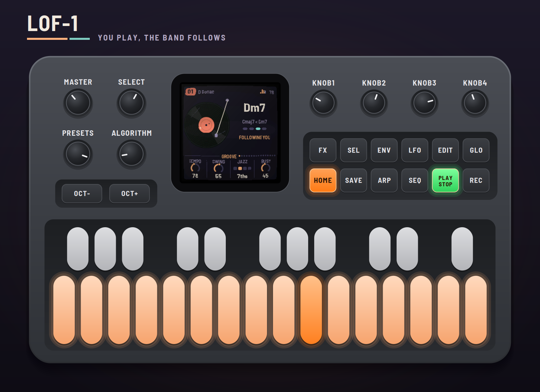Click the 7ths value under JAZZ
Screen dimensions: 540x392
point(242,176)
